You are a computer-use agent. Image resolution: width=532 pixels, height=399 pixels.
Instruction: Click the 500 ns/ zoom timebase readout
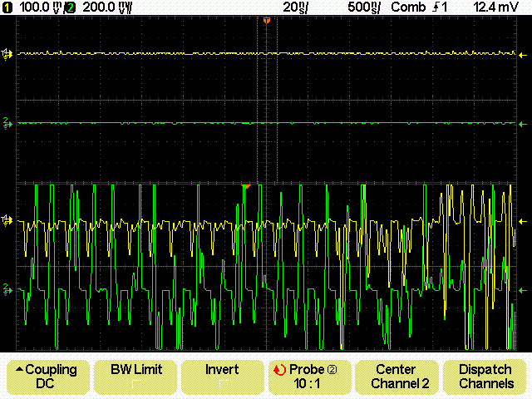[x=364, y=7]
